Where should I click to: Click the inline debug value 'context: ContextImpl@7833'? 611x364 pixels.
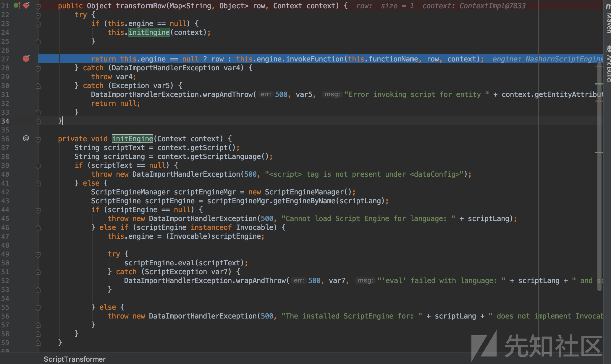point(474,6)
